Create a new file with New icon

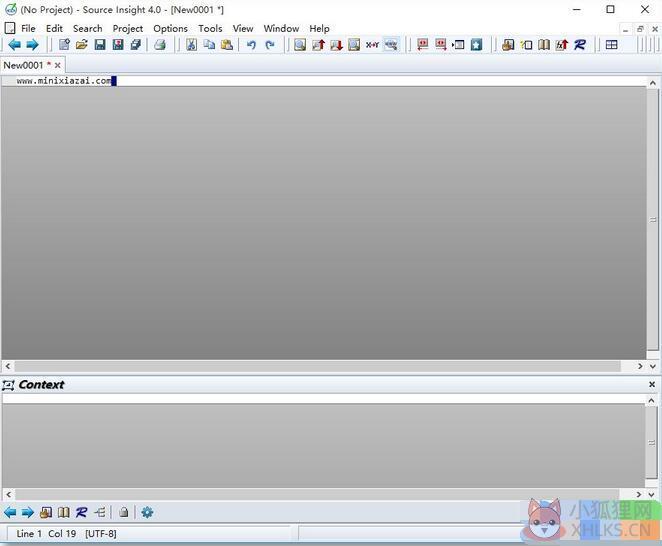point(64,44)
